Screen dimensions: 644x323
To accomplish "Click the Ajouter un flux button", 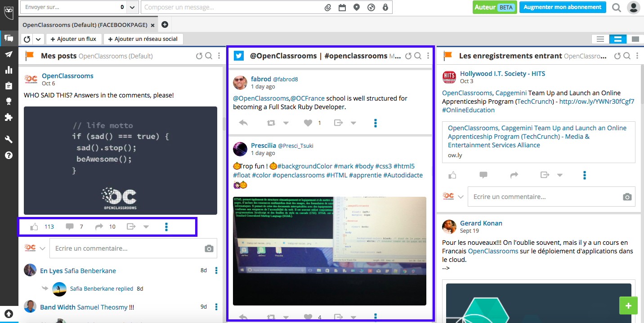I will point(74,39).
